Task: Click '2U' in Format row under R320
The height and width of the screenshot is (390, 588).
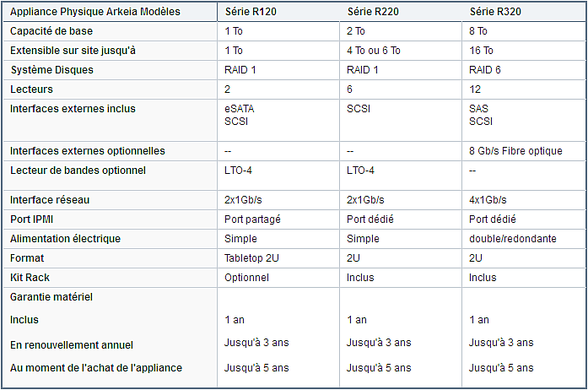Action: click(476, 258)
